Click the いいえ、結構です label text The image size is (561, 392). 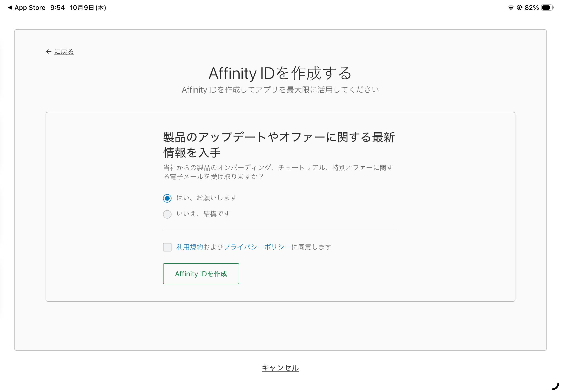[203, 214]
